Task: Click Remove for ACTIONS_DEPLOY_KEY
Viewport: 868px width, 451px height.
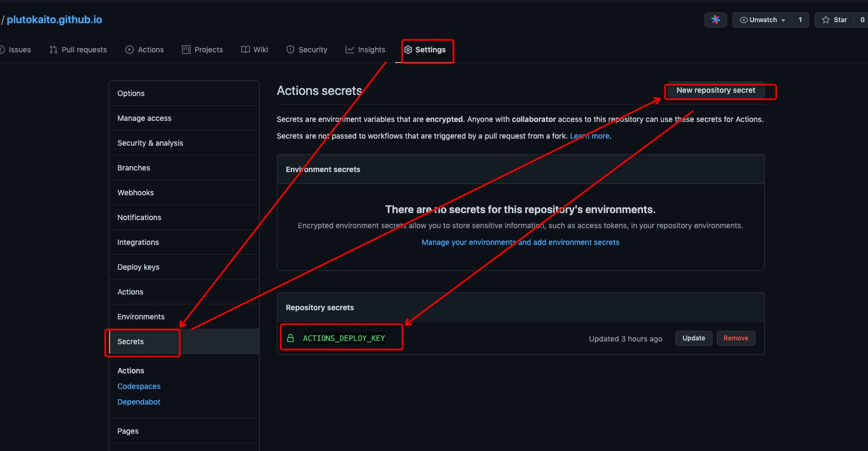Action: pos(736,338)
